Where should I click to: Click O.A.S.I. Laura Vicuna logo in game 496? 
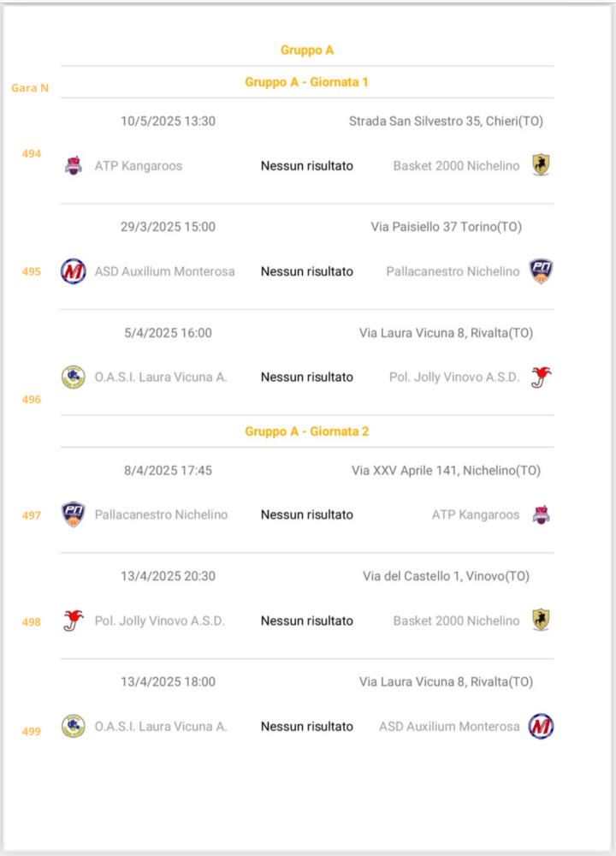pos(73,377)
